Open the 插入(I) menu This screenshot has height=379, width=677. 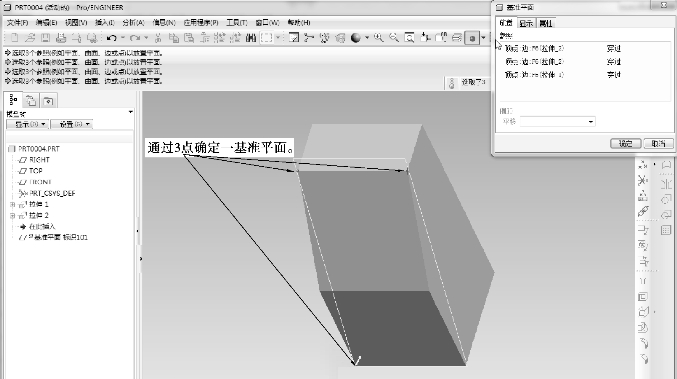click(x=105, y=22)
